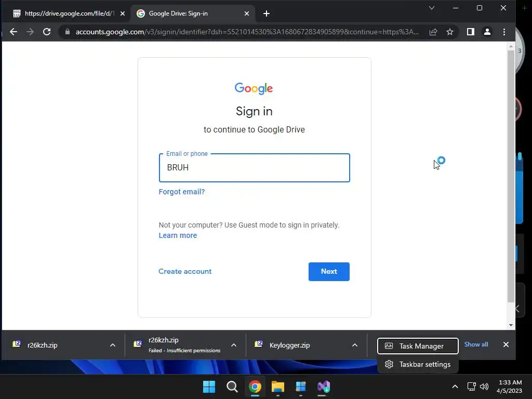Viewport: 532px width, 399px height.
Task: Close the drive.google.com file tab
Action: (x=123, y=14)
